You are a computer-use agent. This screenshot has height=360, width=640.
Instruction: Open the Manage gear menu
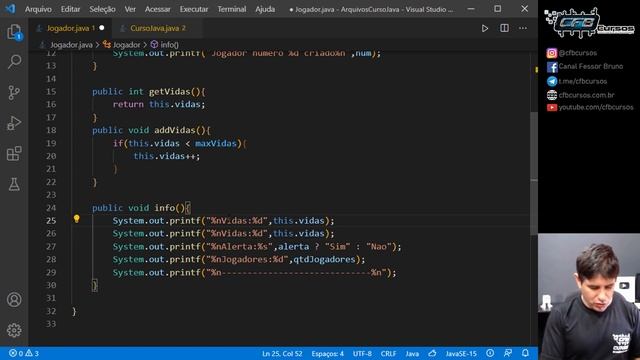(14, 330)
